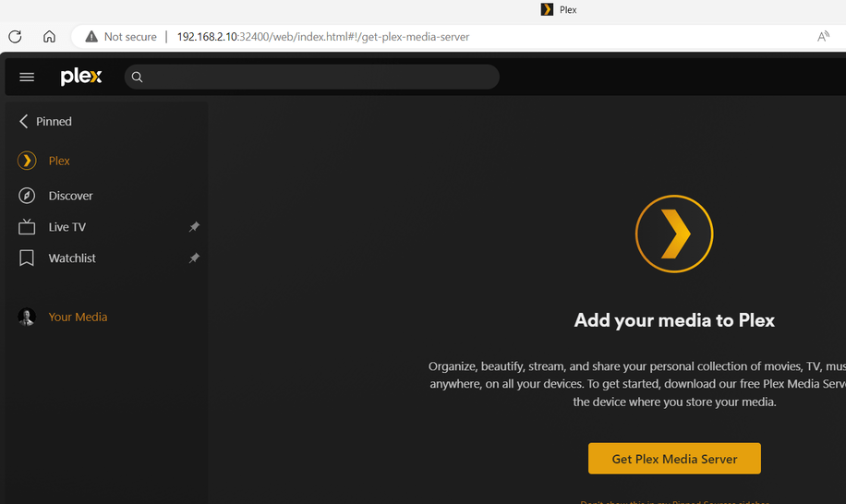Screen dimensions: 846x504
Task: Click the magnifier search icon
Action: click(137, 78)
